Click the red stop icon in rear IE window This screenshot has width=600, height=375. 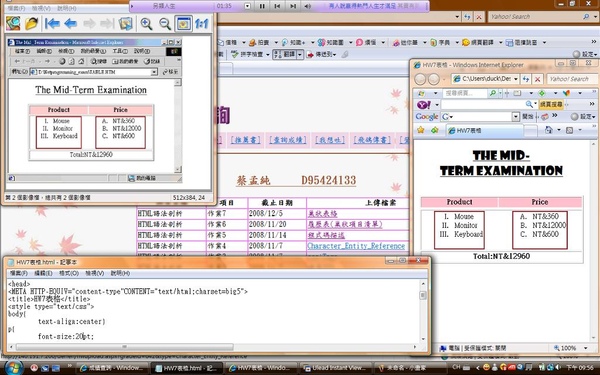coord(479,17)
